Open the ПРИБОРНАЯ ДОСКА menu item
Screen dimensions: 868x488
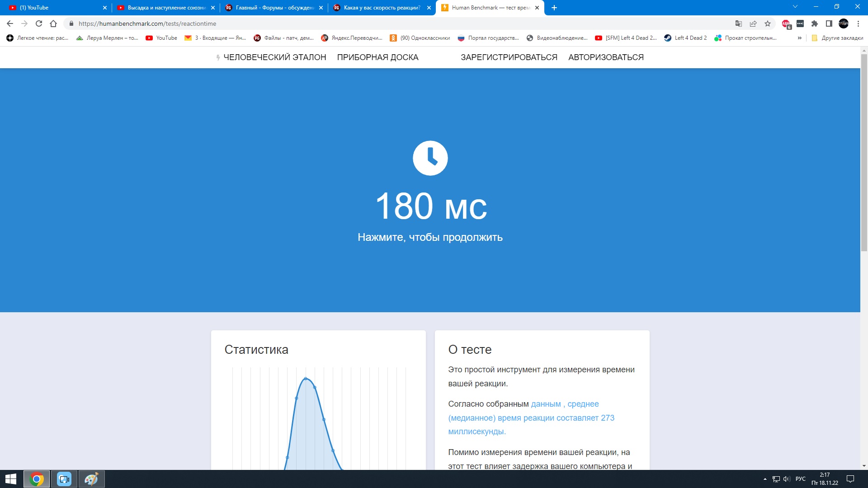coord(377,57)
